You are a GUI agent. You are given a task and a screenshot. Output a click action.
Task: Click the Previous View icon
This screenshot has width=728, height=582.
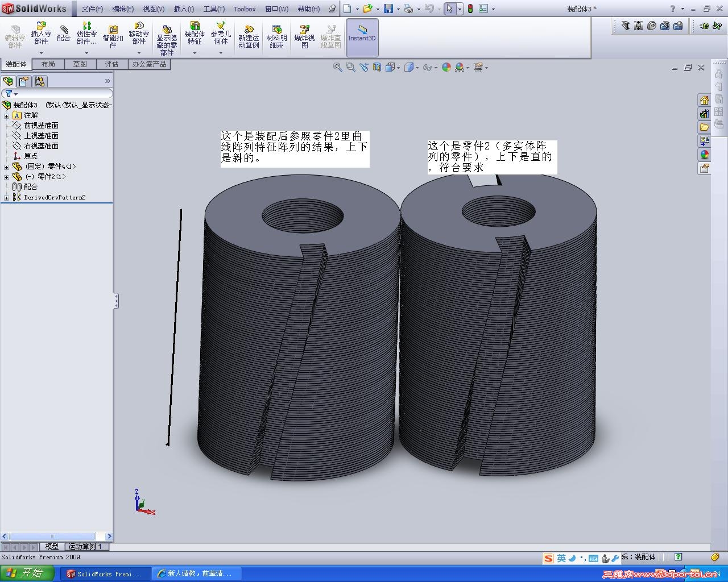pos(364,67)
